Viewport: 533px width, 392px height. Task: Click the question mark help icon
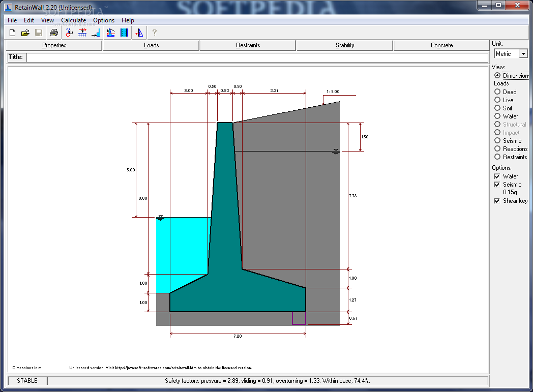pos(154,33)
